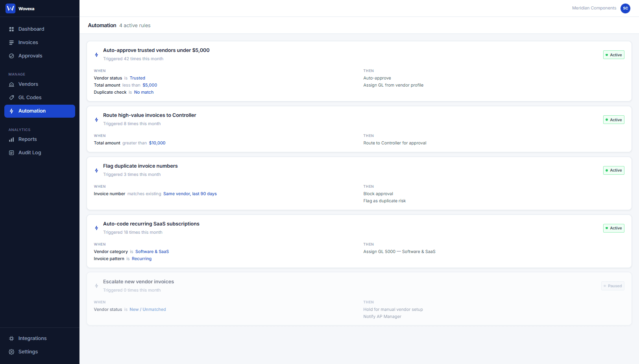Navigate to Dashboard in the sidebar
This screenshot has width=639, height=364.
pyautogui.click(x=31, y=29)
